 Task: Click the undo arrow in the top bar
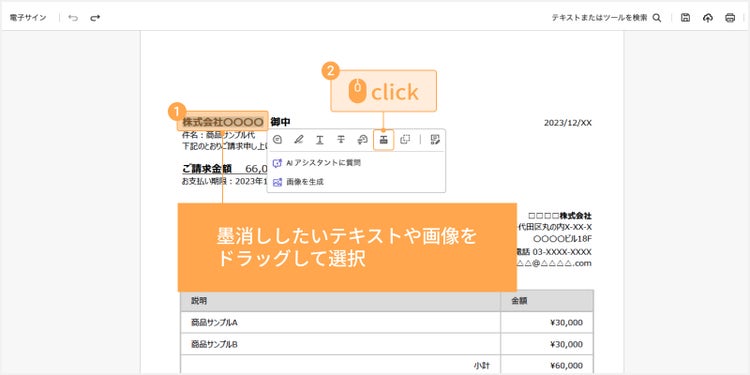point(73,18)
